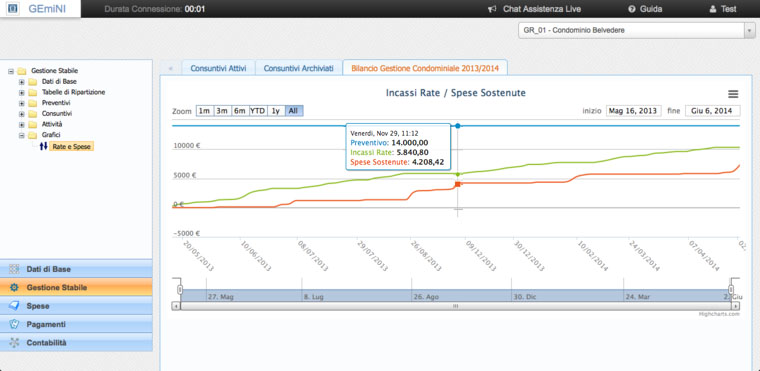Expand the Consuntivi tree node
This screenshot has height=371, width=760.
pos(21,113)
